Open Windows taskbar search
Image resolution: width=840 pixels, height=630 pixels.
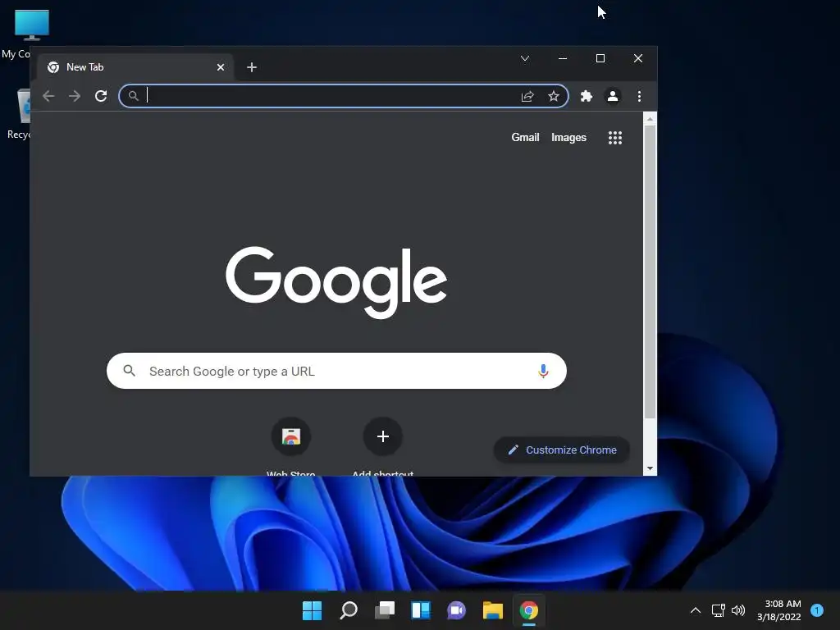[x=348, y=610]
